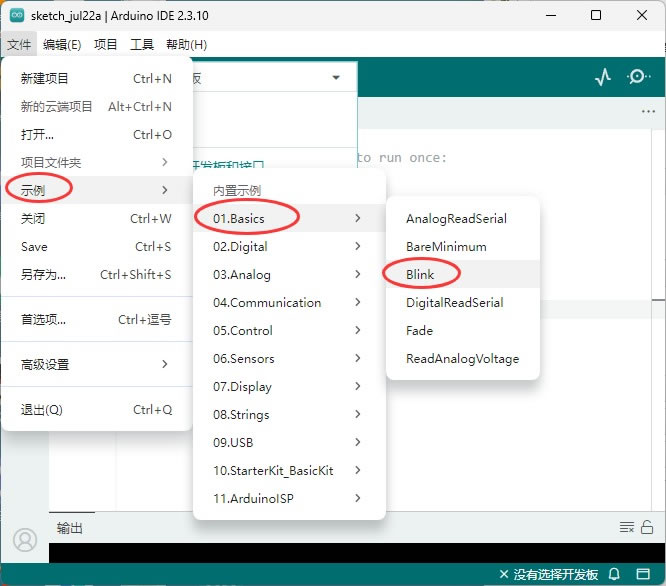Screen dimensions: 666x586
Task: Toggle the output scroll lock icon
Action: [647, 527]
